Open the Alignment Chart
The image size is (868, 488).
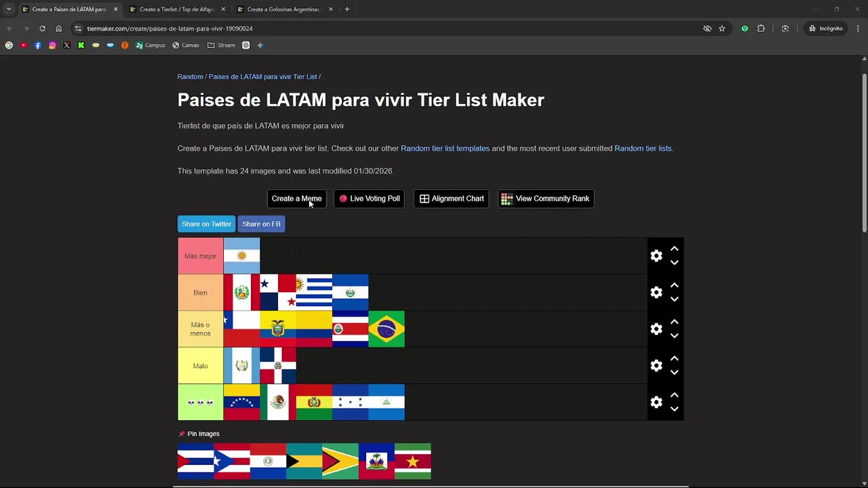pos(451,199)
